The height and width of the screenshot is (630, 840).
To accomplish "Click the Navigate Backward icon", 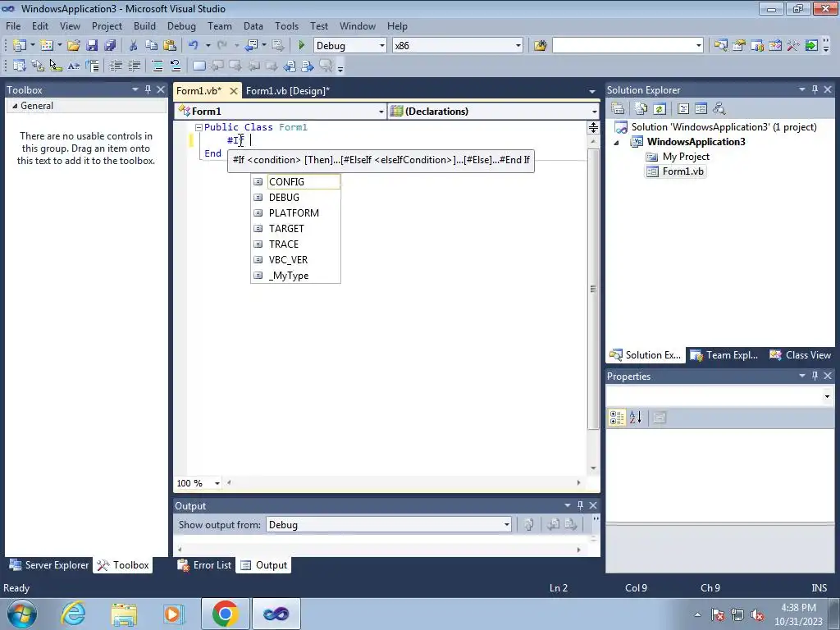I will 251,46.
